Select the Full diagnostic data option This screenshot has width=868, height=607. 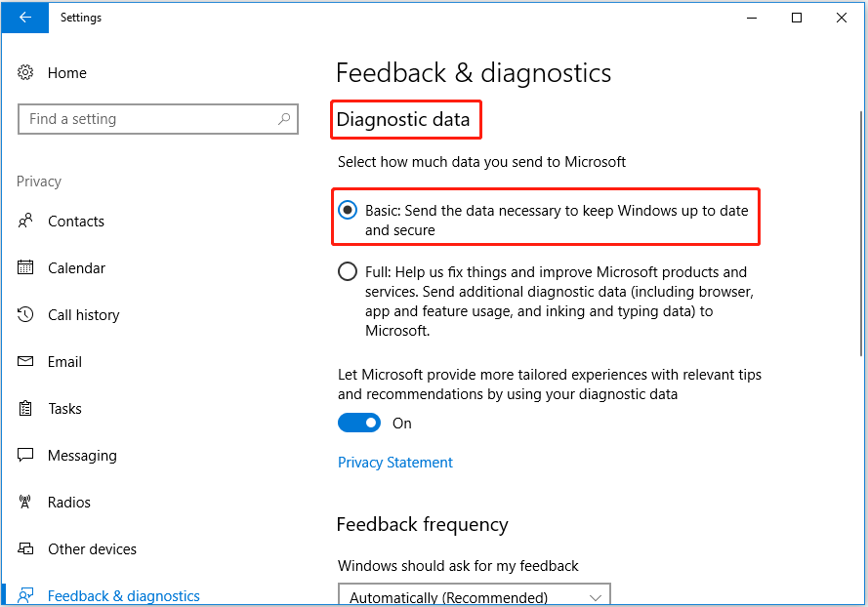tap(348, 272)
